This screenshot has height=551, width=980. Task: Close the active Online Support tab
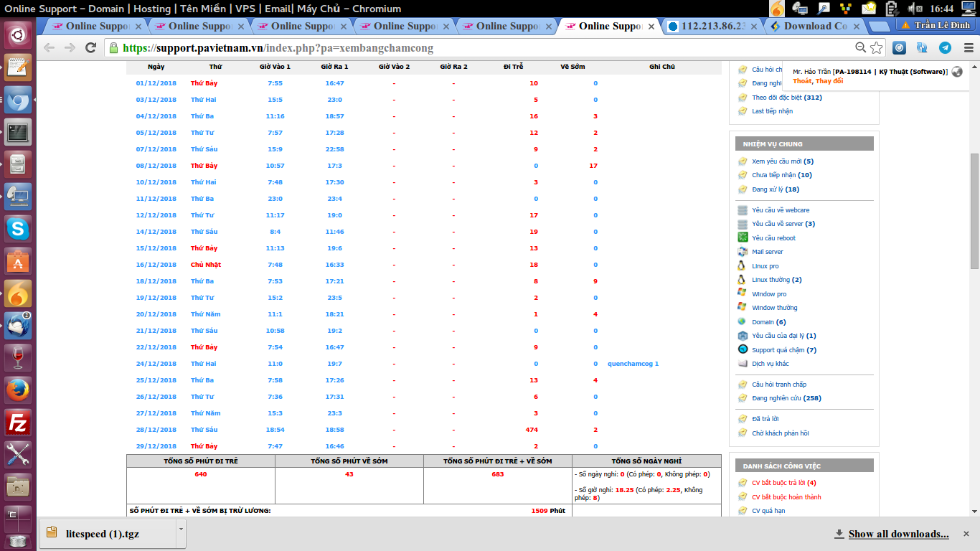pos(651,26)
